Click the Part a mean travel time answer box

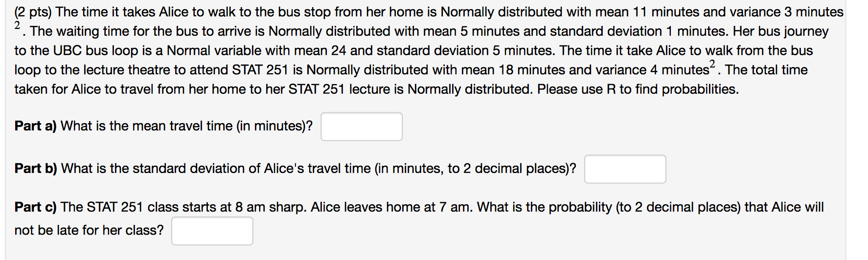[x=362, y=127]
